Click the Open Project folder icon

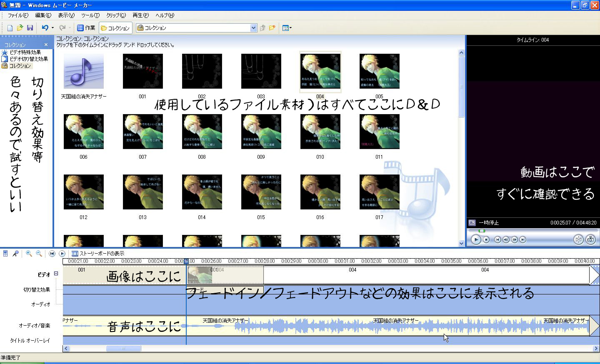[20, 28]
